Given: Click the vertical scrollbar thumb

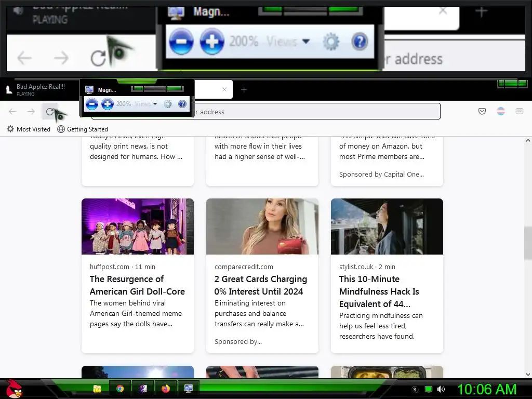Looking at the screenshot, I should tap(528, 243).
